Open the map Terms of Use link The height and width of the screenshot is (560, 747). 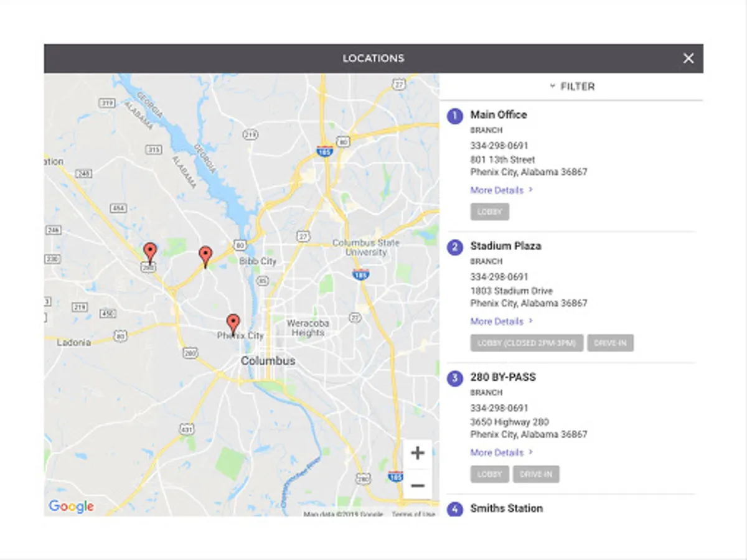413,514
